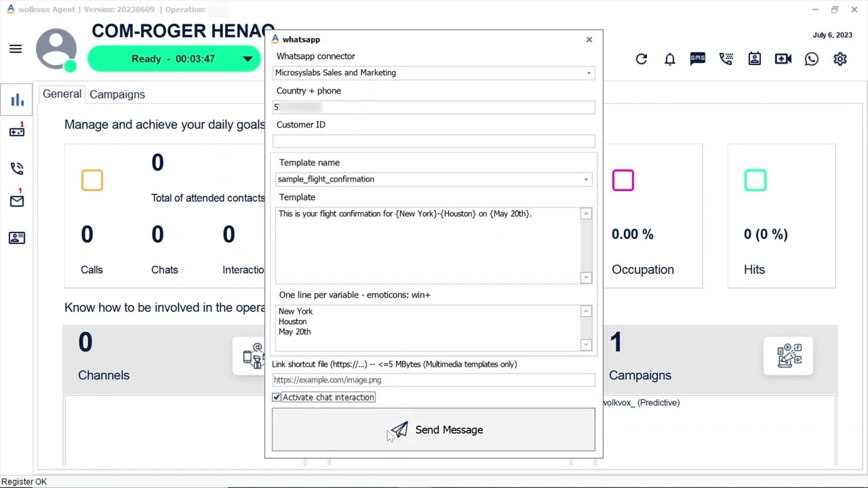Click the refresh icon in top toolbar
Screen dimensions: 868x488
642,59
